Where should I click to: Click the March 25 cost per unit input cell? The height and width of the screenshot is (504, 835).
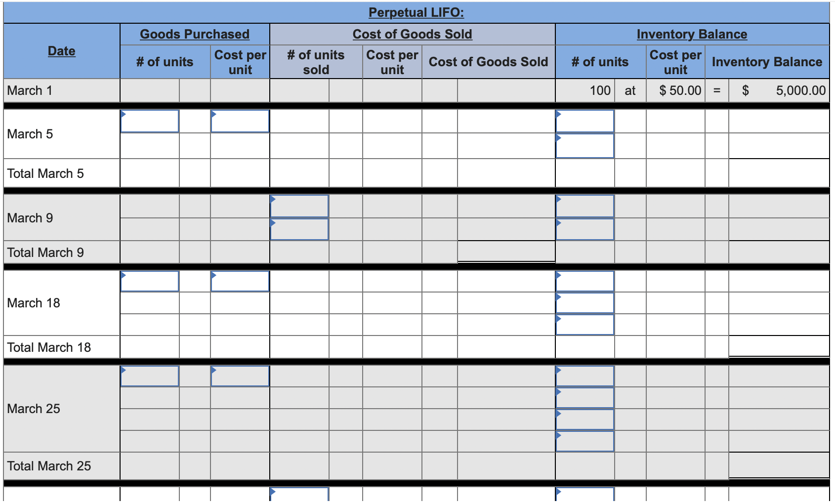tap(240, 376)
